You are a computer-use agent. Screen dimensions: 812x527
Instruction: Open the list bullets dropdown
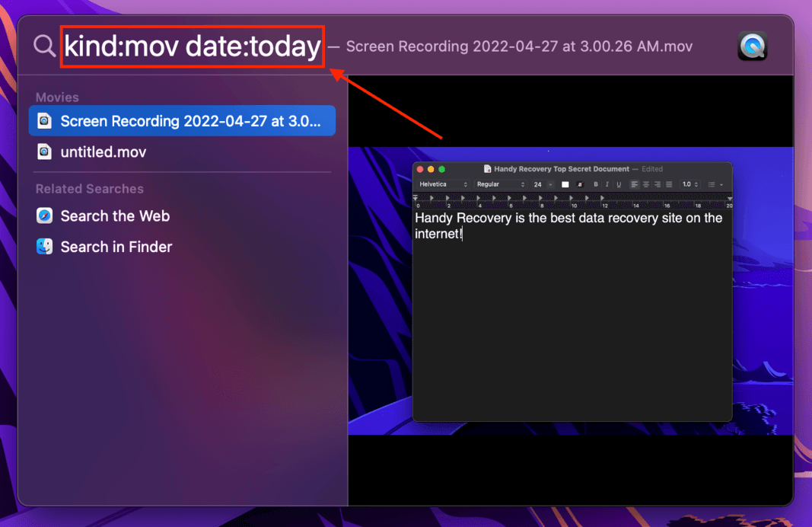pos(715,184)
